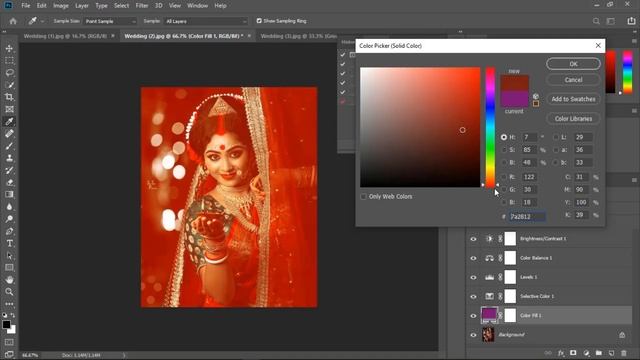Select the S saturation radio button
The height and width of the screenshot is (360, 640).
504,150
